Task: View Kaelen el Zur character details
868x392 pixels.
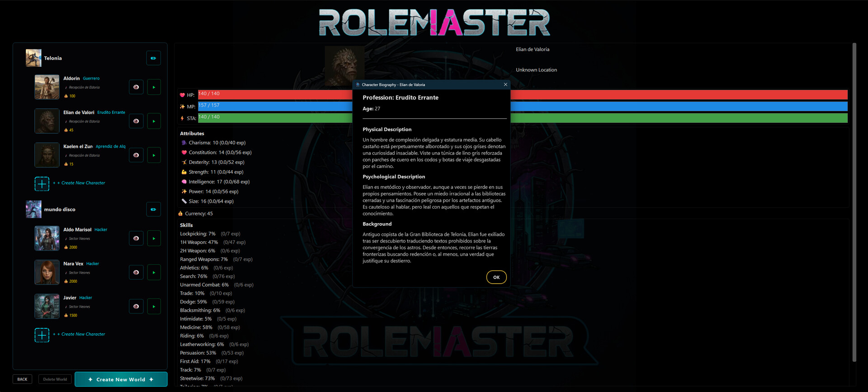Action: (136, 155)
